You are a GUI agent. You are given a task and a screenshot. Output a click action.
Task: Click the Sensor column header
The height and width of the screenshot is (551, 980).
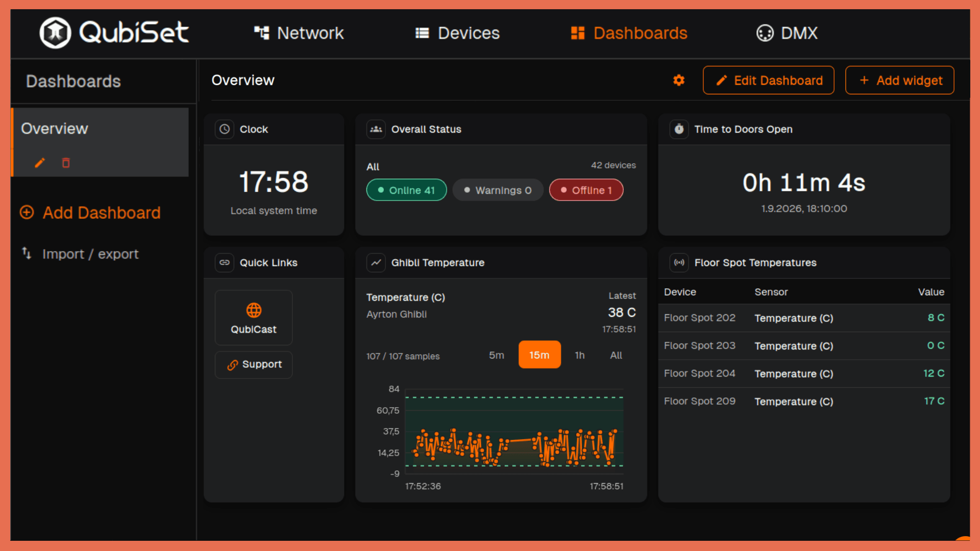771,292
